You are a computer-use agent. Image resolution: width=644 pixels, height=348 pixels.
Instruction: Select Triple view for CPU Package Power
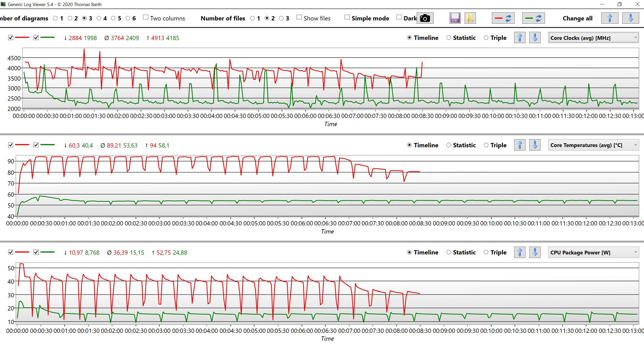[x=486, y=252]
